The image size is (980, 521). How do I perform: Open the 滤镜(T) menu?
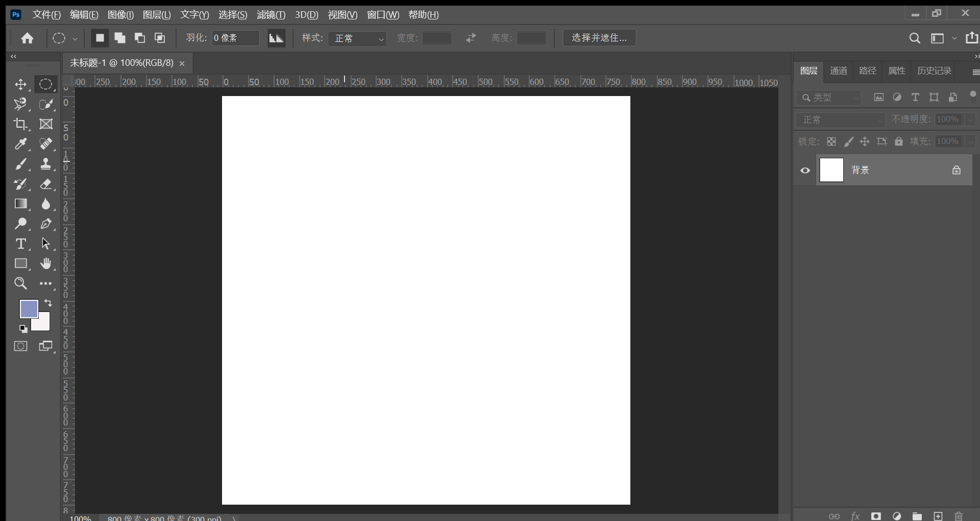coord(271,15)
